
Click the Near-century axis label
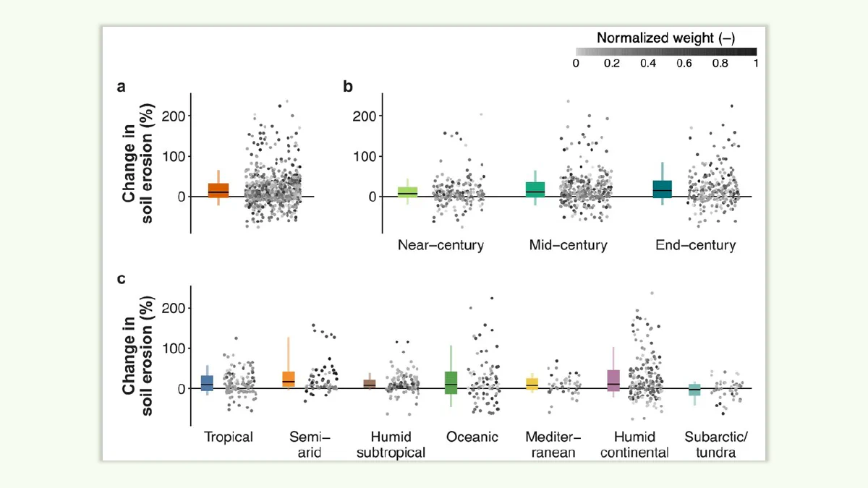(441, 245)
